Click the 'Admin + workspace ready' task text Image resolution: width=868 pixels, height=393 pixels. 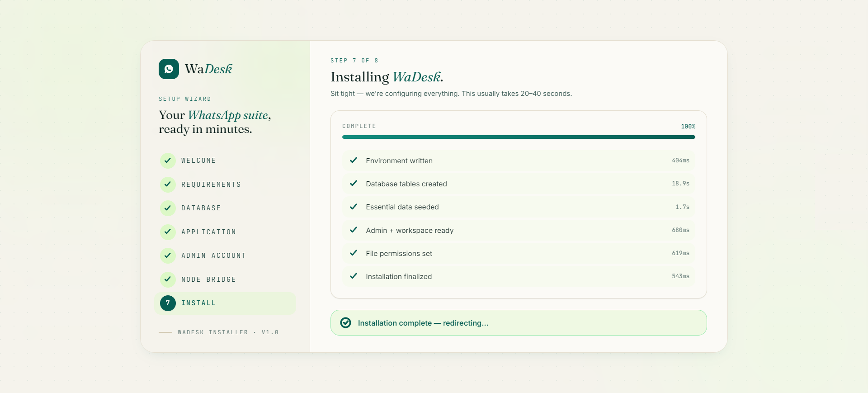[x=410, y=230]
